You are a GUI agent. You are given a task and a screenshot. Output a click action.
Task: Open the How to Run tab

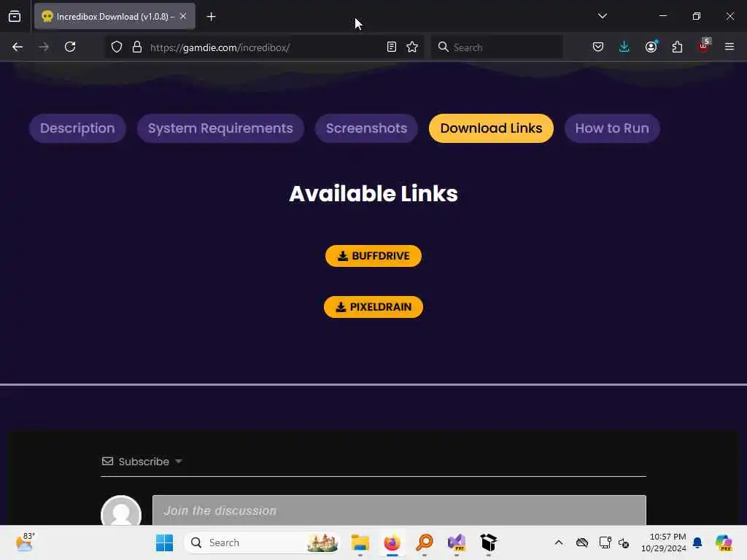pyautogui.click(x=612, y=128)
